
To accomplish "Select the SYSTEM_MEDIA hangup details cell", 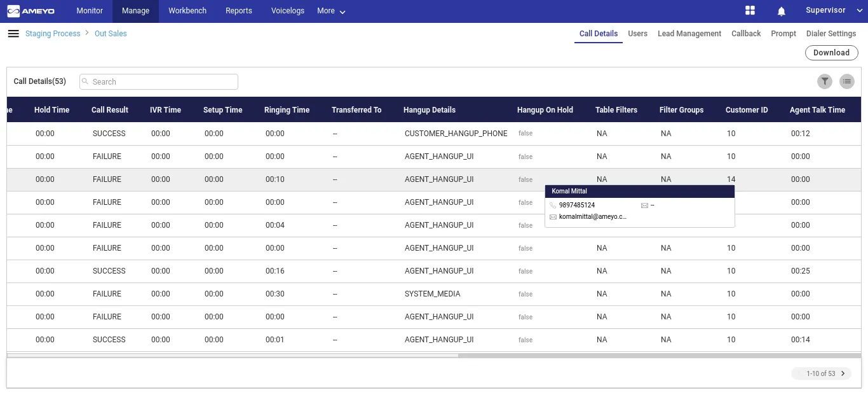I will [x=433, y=294].
